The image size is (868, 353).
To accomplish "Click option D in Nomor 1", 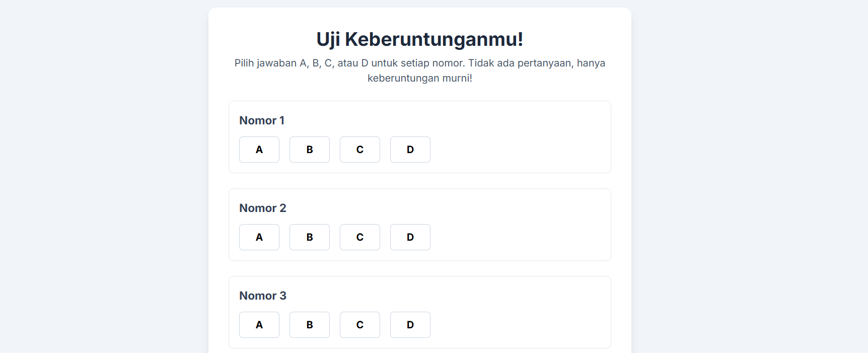I will 410,150.
